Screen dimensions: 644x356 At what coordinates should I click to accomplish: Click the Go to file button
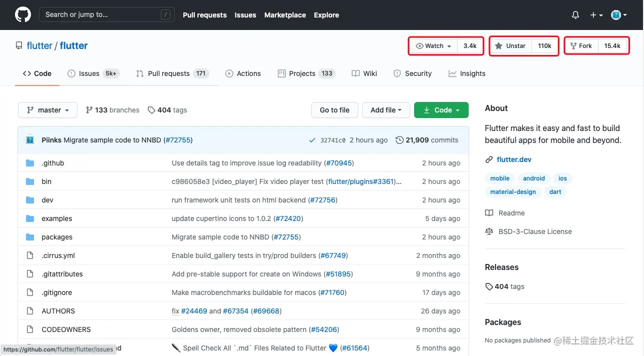[x=334, y=110]
